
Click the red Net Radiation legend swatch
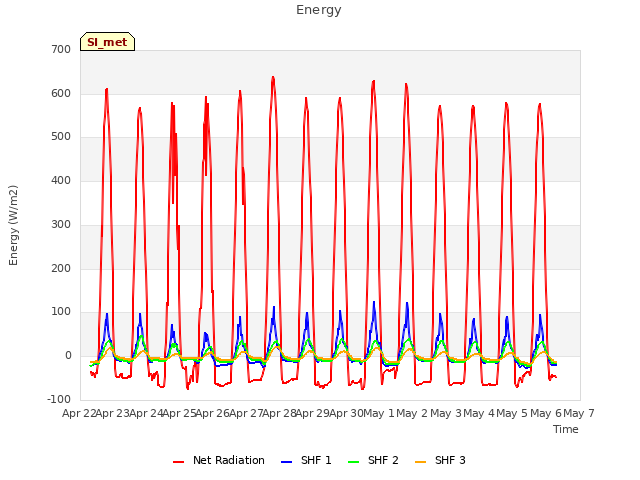pos(178,462)
